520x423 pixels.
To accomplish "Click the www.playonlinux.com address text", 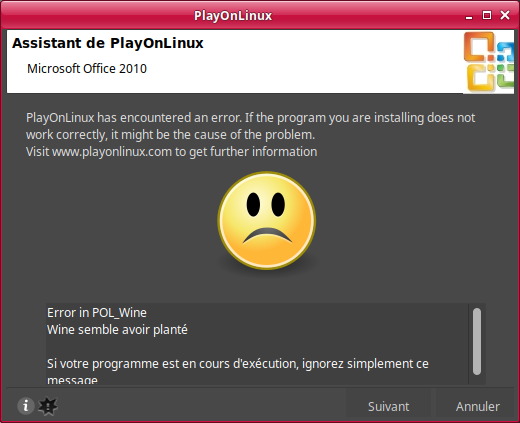I will [x=112, y=152].
